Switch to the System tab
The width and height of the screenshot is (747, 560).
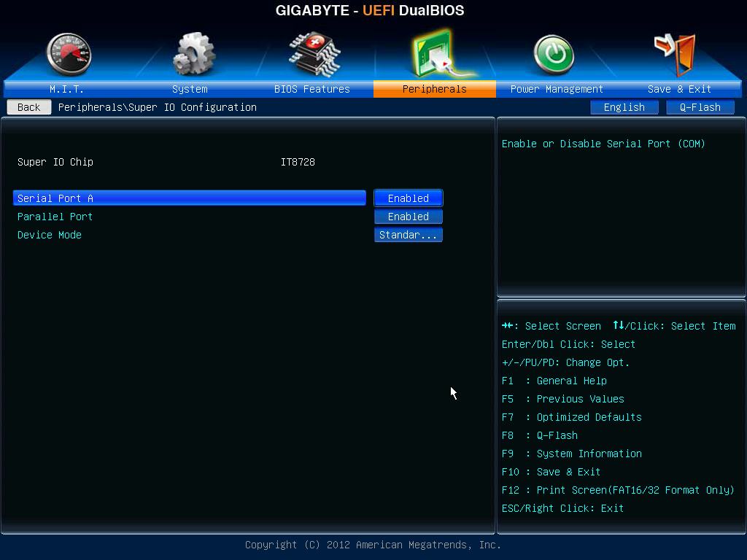tap(190, 89)
